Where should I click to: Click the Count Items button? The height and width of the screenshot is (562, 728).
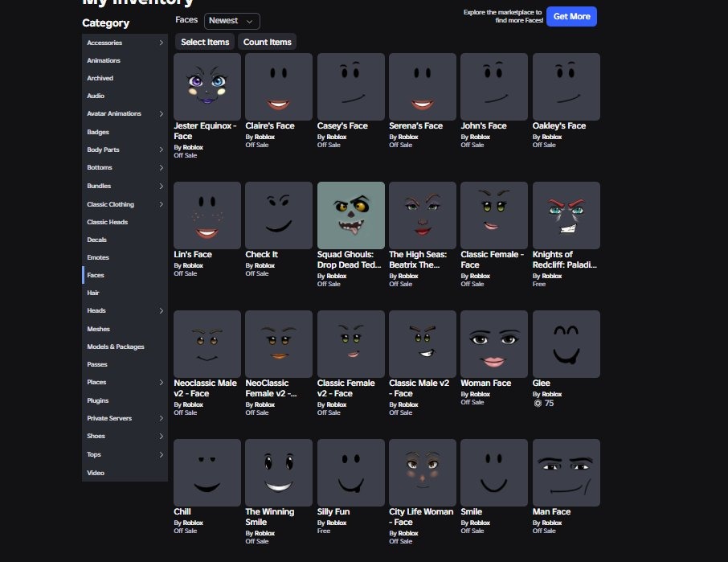(x=268, y=42)
